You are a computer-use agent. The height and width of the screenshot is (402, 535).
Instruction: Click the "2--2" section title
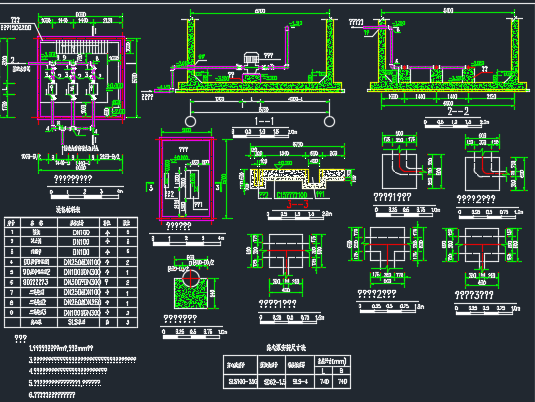pyautogui.click(x=458, y=111)
